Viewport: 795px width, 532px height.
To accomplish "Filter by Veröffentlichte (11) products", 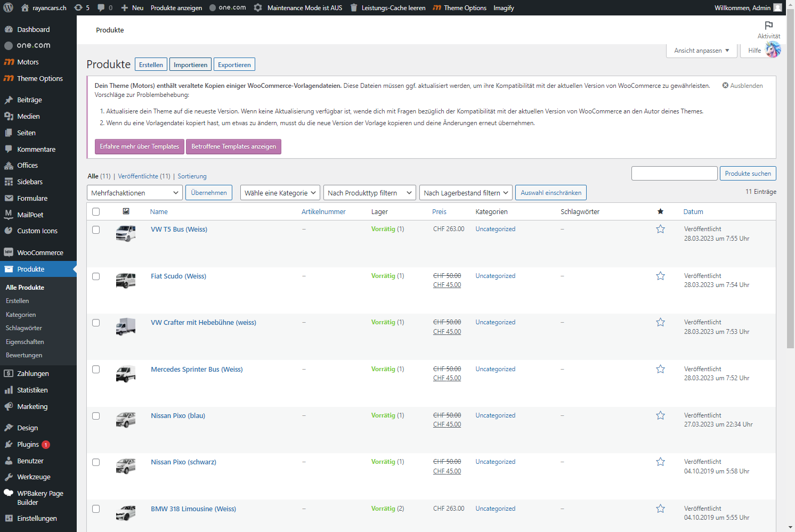I will click(x=144, y=176).
